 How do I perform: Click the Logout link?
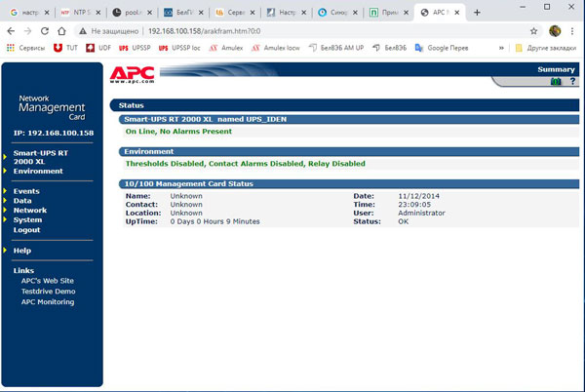coord(27,229)
